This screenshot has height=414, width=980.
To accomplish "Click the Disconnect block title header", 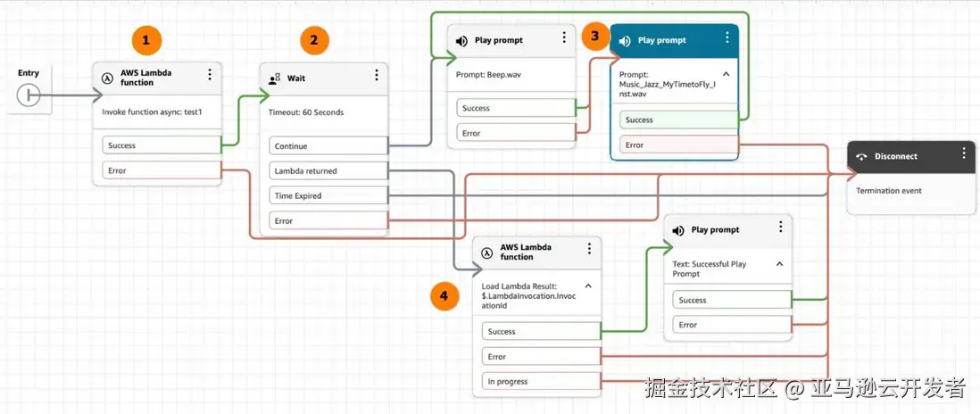I will point(911,157).
